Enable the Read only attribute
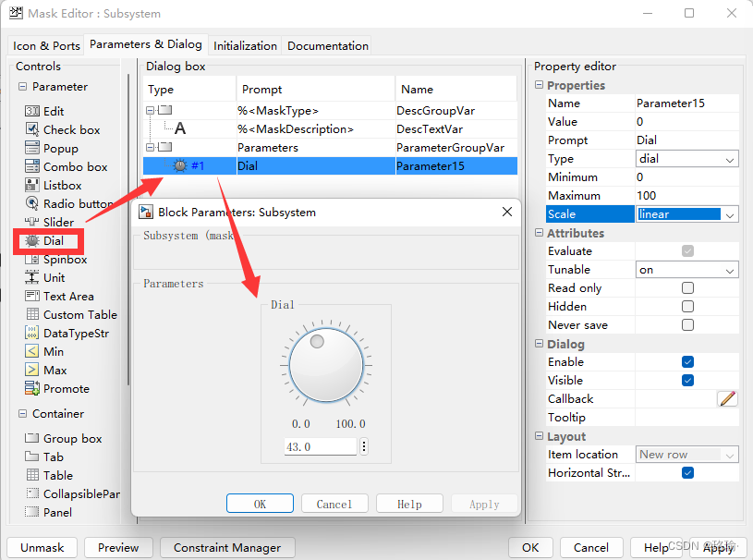Image resolution: width=753 pixels, height=560 pixels. 687,287
